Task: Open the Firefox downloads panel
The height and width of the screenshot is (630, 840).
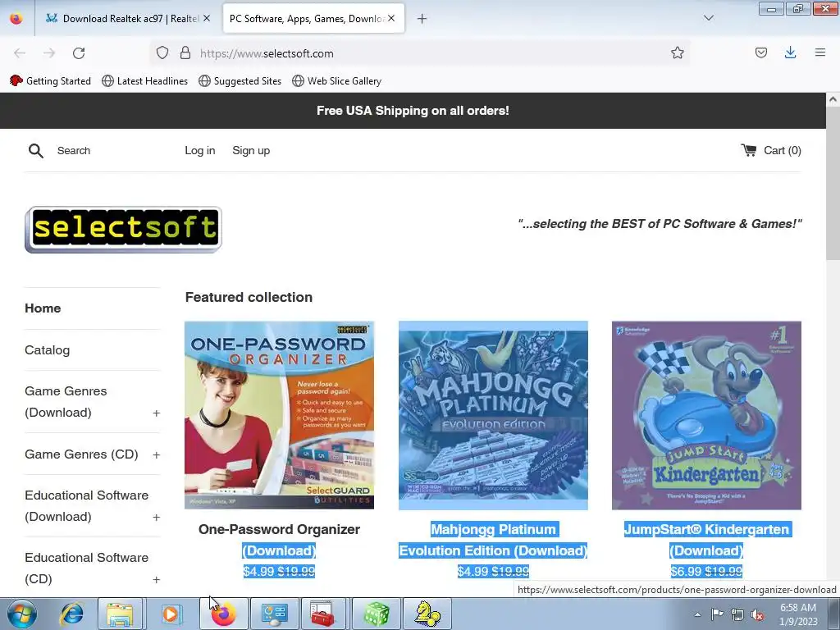Action: coord(790,52)
